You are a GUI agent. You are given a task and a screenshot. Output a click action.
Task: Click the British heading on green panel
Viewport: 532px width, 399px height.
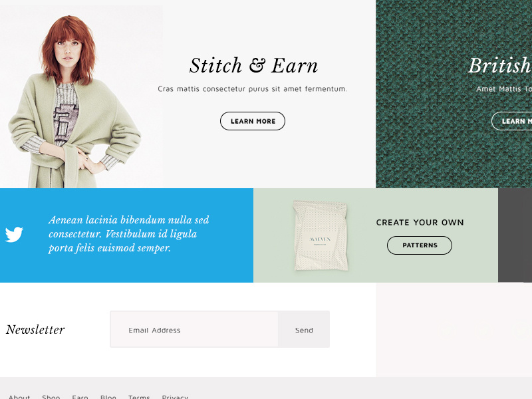[500, 65]
